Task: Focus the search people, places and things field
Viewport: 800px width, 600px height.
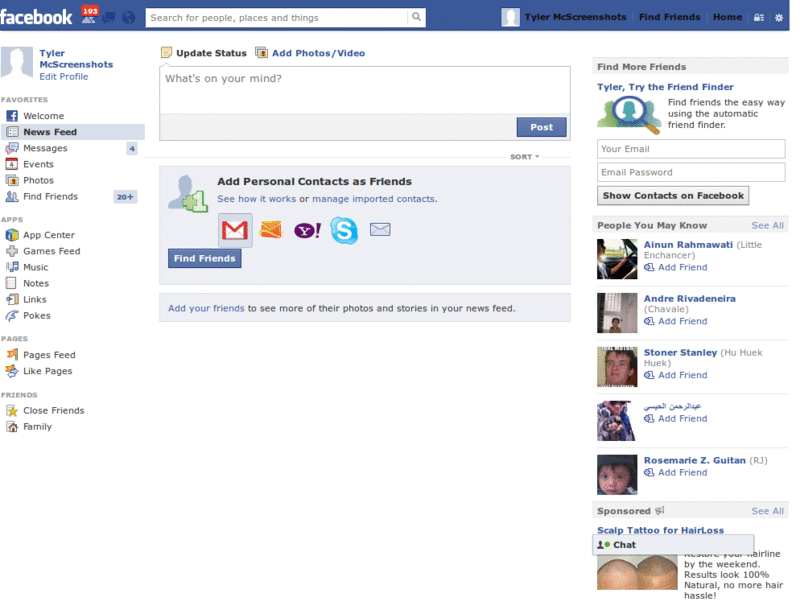Action: [277, 17]
